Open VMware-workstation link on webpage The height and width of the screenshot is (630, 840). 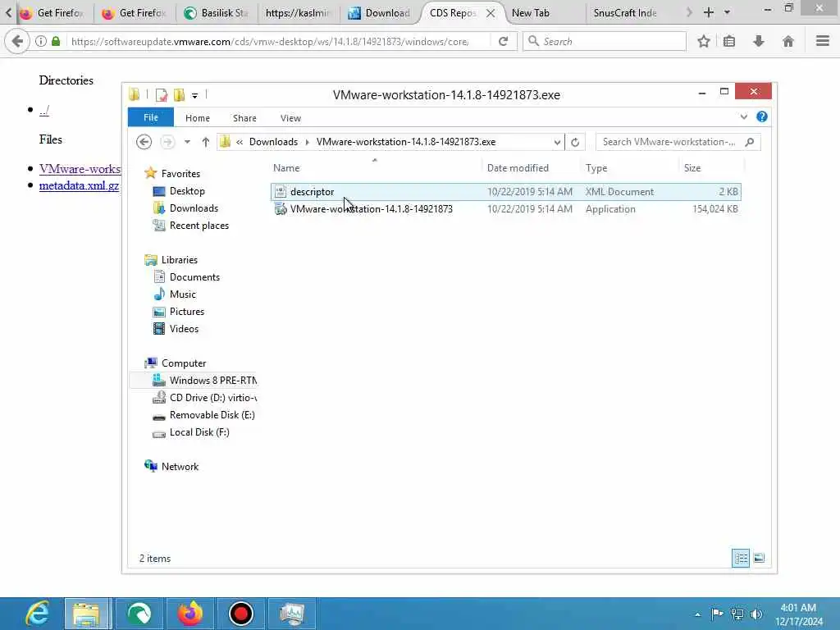pos(80,169)
